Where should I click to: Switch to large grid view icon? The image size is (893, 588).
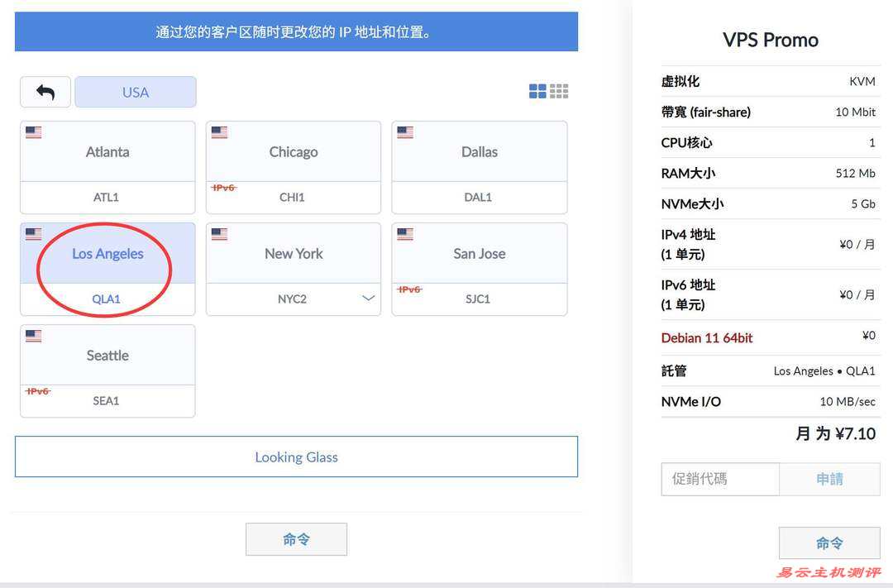tap(537, 92)
